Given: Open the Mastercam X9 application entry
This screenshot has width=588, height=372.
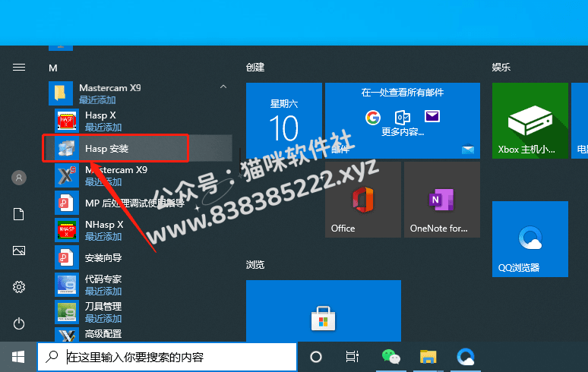Looking at the screenshot, I should pos(141,175).
